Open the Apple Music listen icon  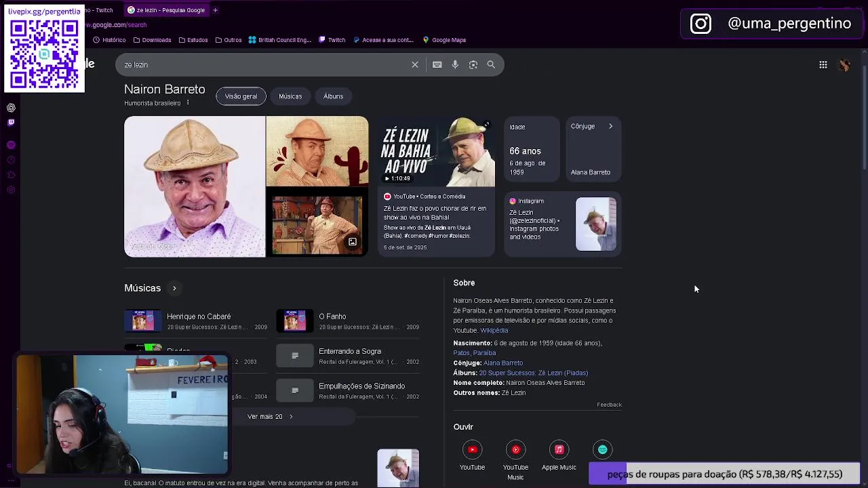(x=559, y=449)
